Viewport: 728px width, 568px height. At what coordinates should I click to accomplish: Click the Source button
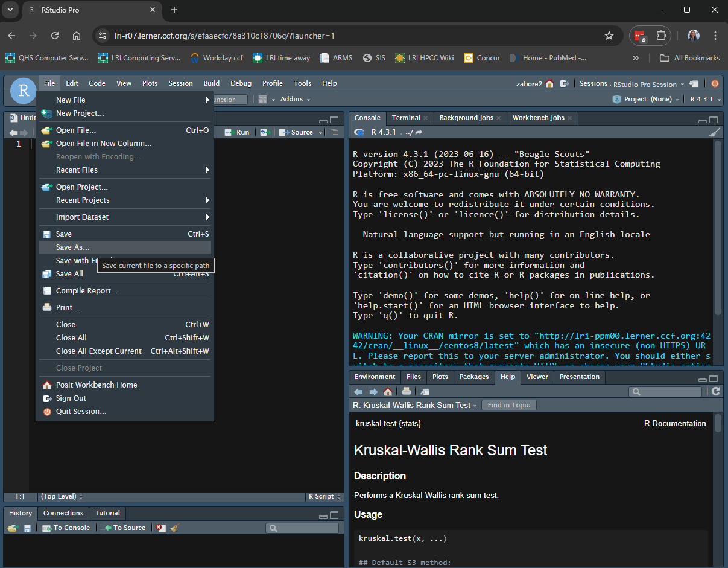(x=297, y=132)
